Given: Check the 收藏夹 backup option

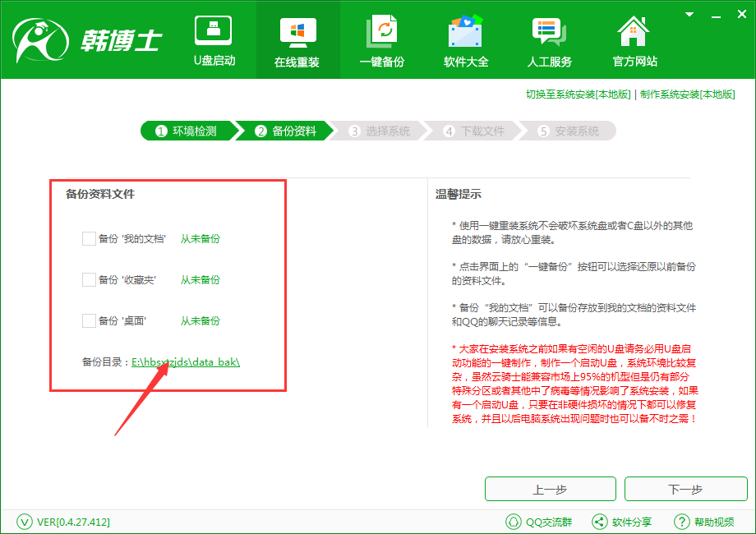Looking at the screenshot, I should (x=90, y=279).
